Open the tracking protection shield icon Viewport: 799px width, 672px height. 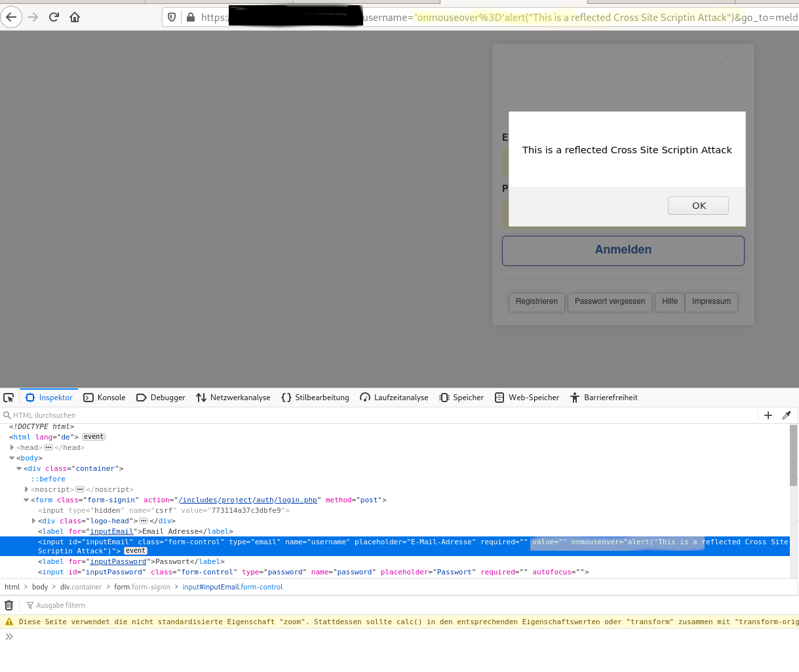click(x=172, y=17)
